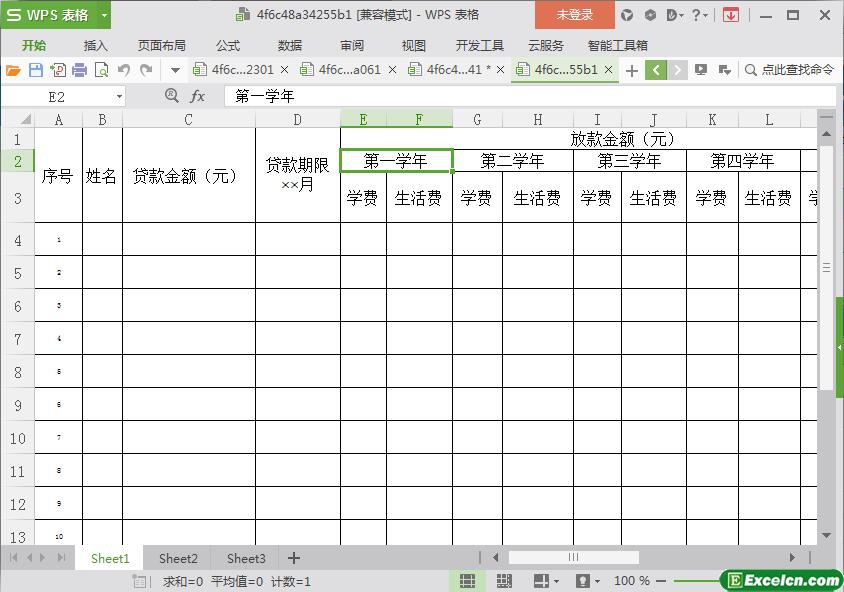This screenshot has width=844, height=592.
Task: Switch to the Sheet2 tab
Action: (x=178, y=559)
